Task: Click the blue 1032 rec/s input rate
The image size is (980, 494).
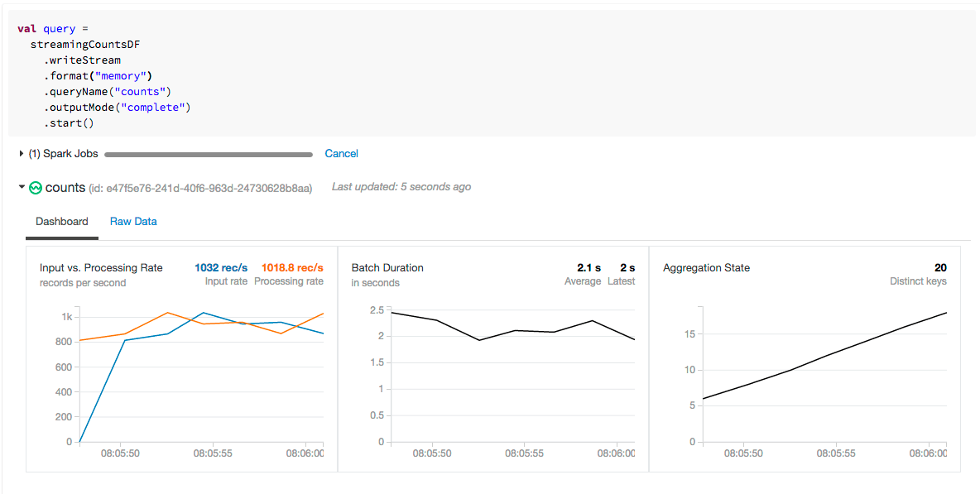Action: [221, 268]
